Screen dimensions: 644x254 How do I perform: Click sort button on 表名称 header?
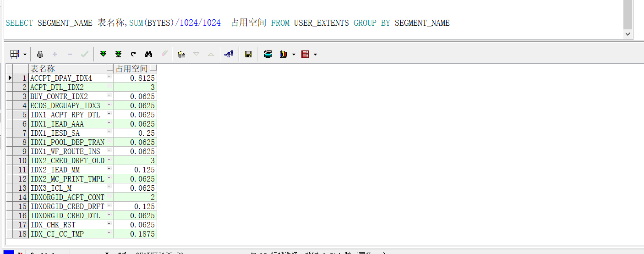tap(109, 69)
